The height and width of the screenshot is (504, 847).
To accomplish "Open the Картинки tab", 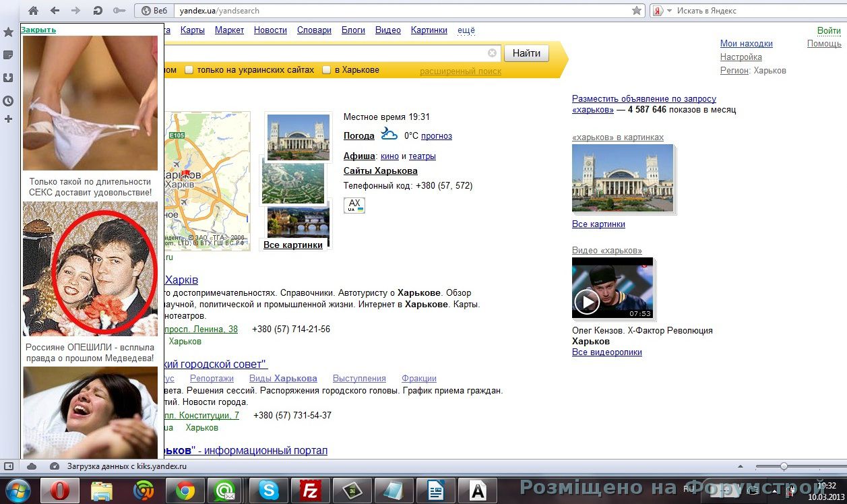I will coord(429,30).
